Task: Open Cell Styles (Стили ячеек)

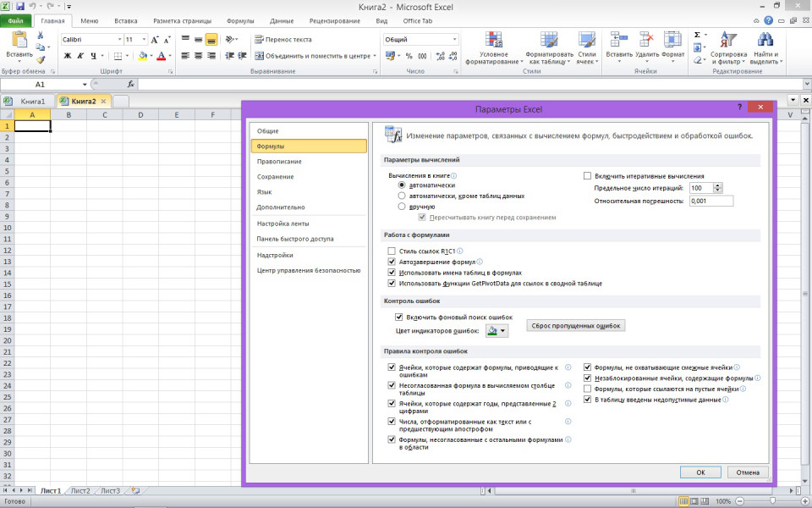Action: pyautogui.click(x=587, y=47)
